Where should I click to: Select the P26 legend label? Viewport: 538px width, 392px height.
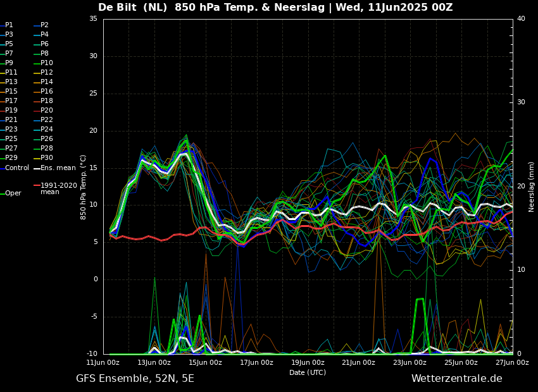click(47, 138)
